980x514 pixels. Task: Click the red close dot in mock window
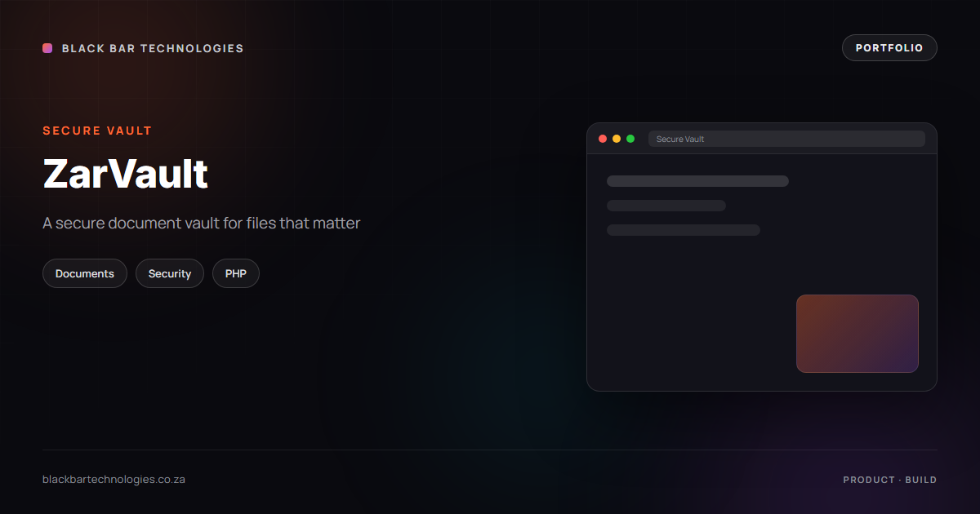pos(603,139)
